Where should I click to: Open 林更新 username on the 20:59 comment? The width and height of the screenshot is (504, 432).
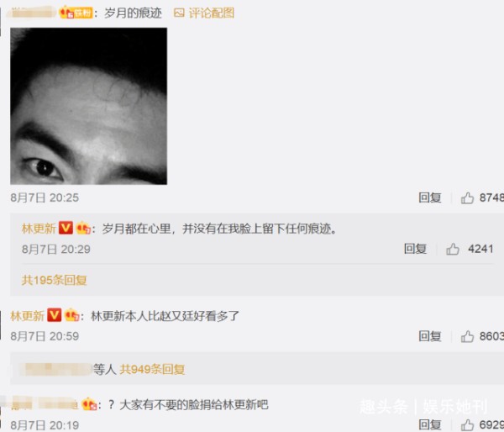pyautogui.click(x=28, y=316)
